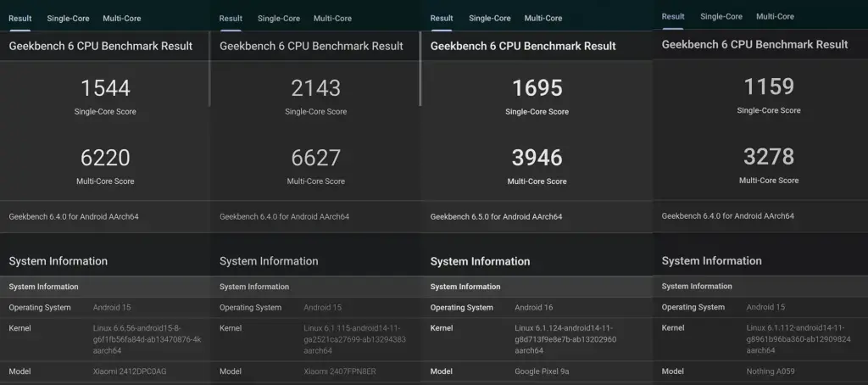This screenshot has height=385, width=868.
Task: Click "Single-Core Score" label under 1544
Action: point(105,112)
